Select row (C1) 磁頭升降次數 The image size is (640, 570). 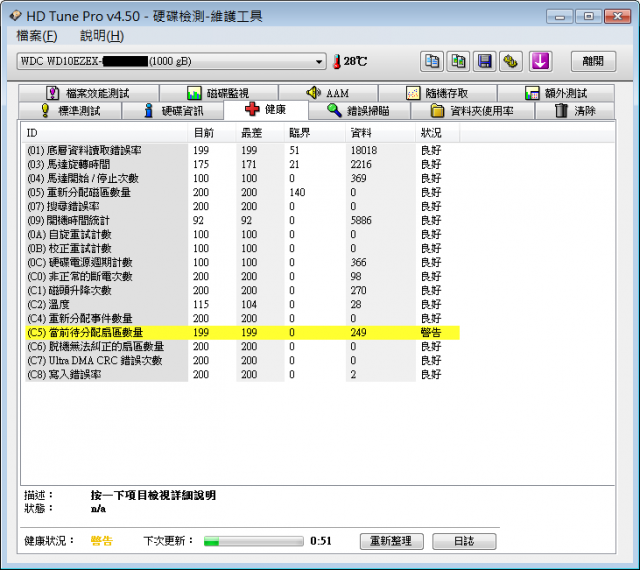click(242, 290)
